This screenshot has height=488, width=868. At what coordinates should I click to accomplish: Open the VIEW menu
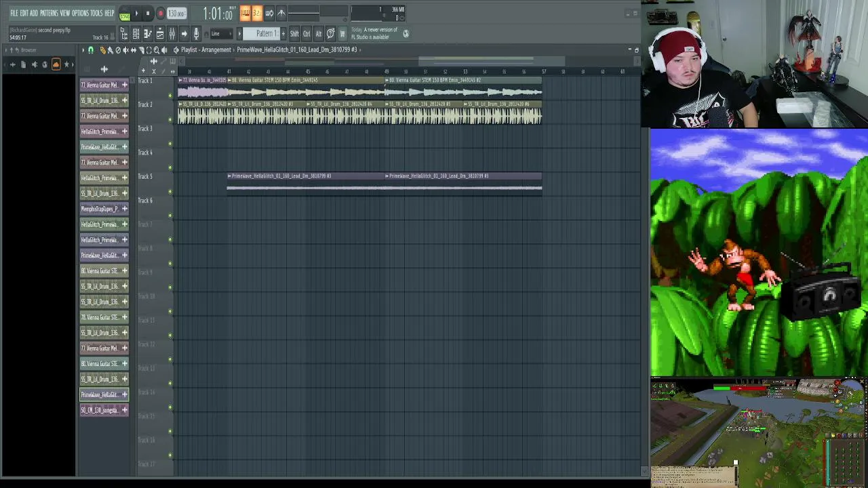coord(65,13)
